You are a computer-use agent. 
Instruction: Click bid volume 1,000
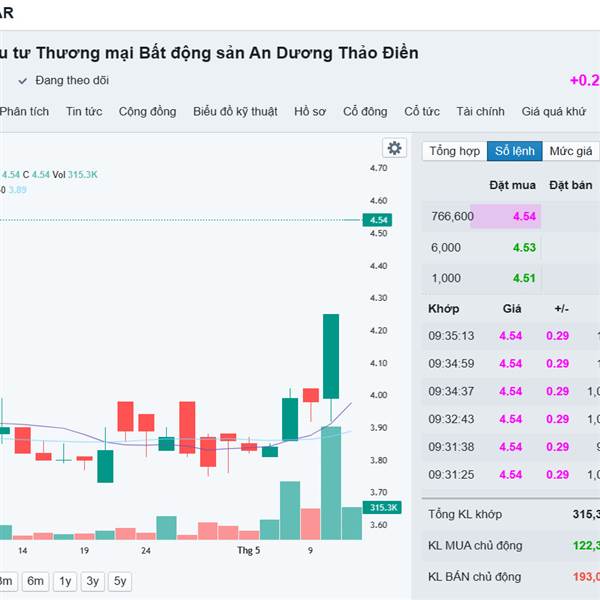click(446, 278)
